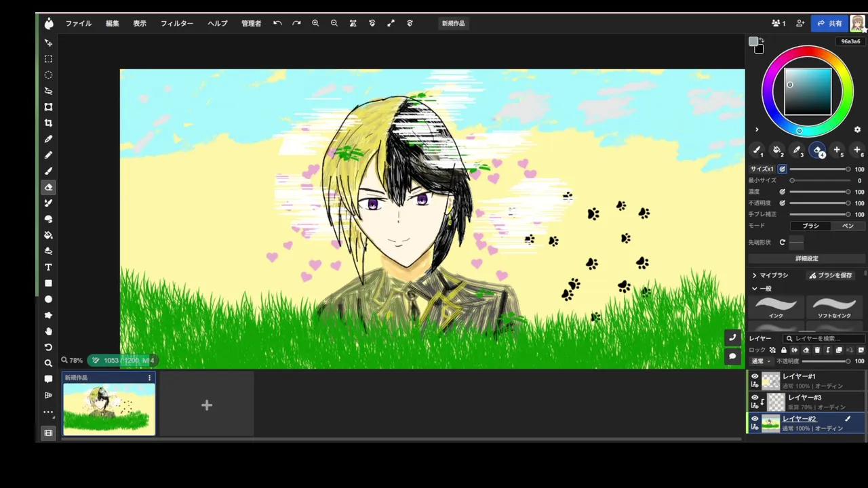The height and width of the screenshot is (488, 868).
Task: Select the インク brush preset
Action: click(x=776, y=307)
